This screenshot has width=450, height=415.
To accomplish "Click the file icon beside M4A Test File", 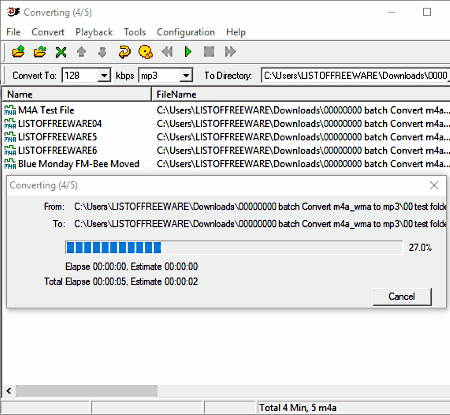I will [10, 110].
